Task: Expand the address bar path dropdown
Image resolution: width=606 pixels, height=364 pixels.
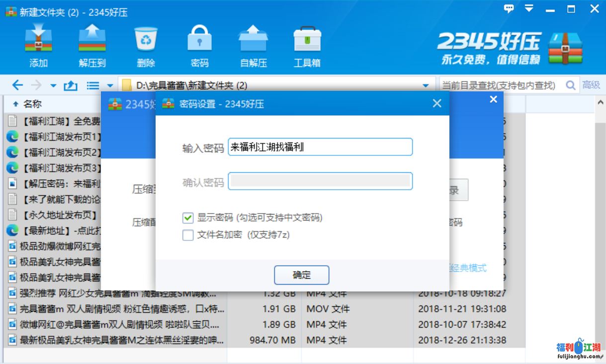Action: click(426, 85)
